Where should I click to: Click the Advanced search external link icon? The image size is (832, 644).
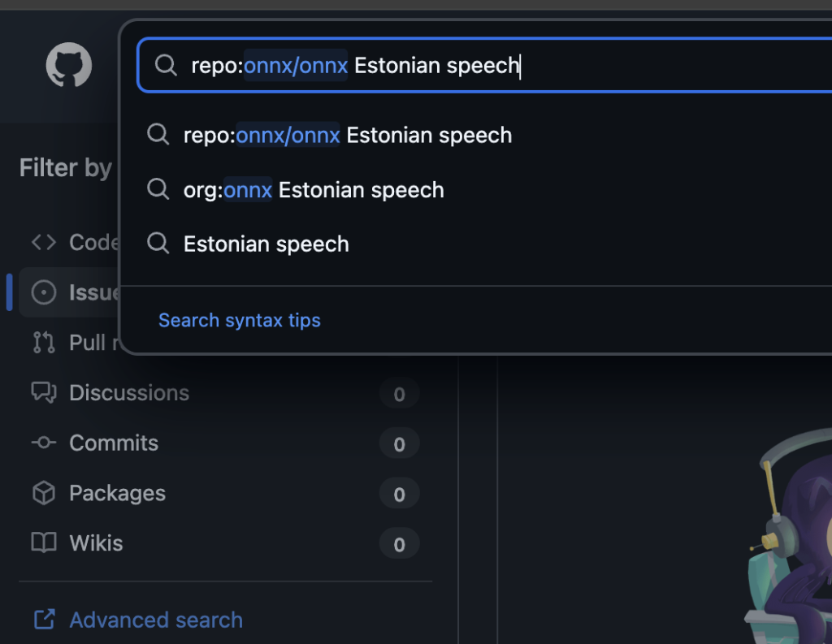click(x=44, y=620)
